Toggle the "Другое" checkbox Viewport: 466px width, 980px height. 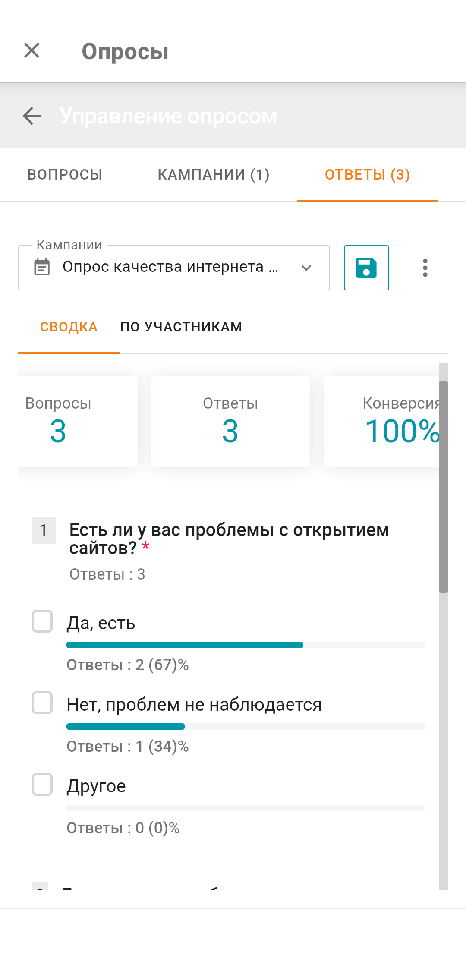click(x=42, y=785)
